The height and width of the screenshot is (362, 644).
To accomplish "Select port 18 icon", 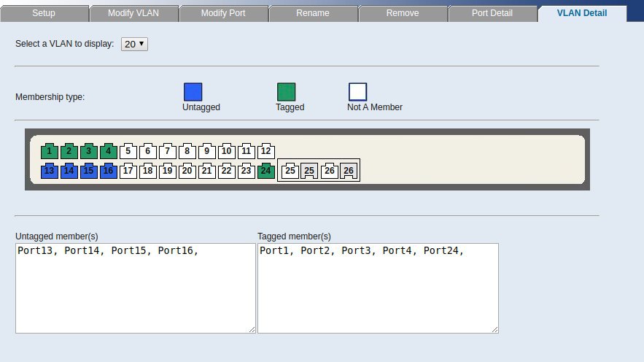I will pyautogui.click(x=148, y=171).
